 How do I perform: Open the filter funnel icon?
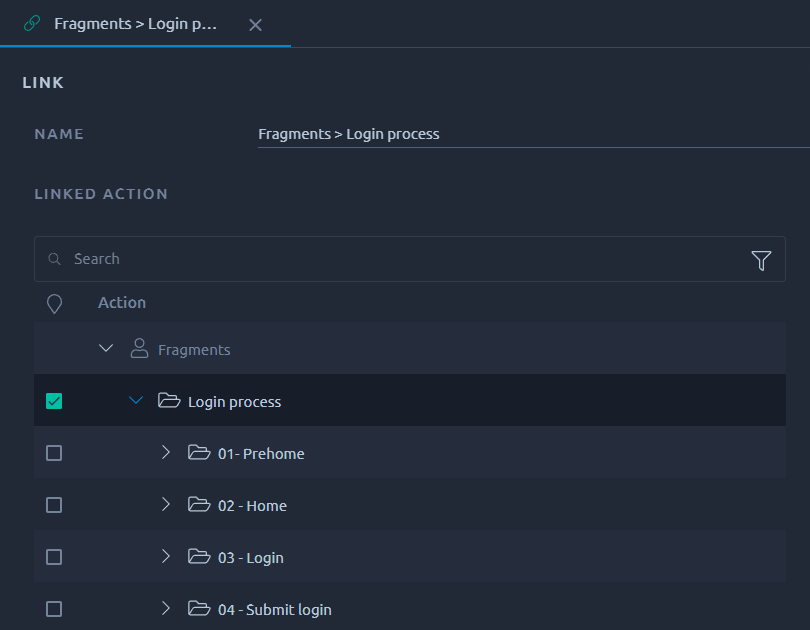(x=761, y=260)
